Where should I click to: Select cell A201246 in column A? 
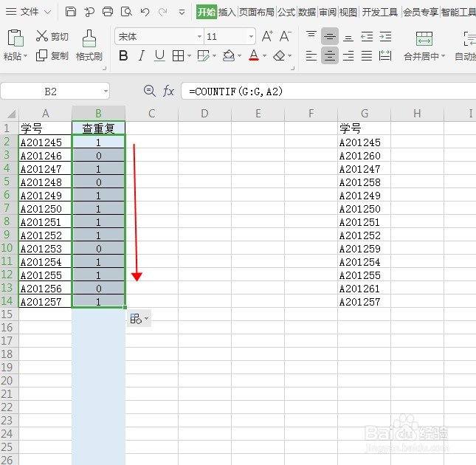45,156
